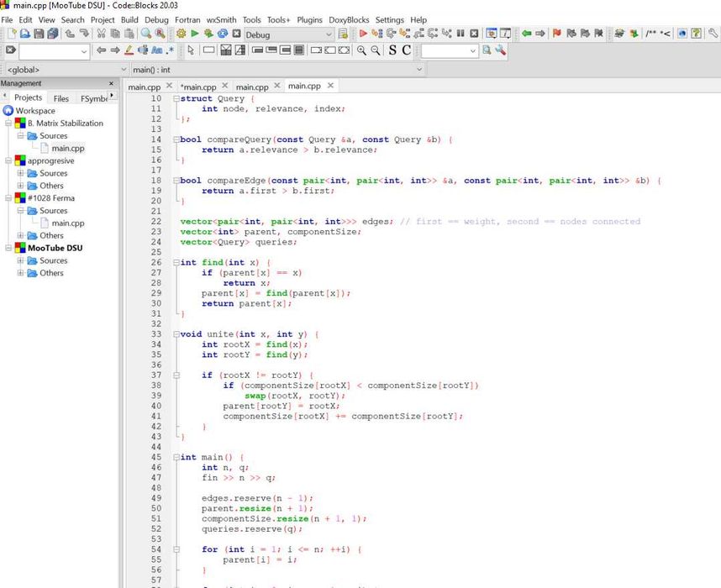Open the Fortran menu

click(187, 19)
